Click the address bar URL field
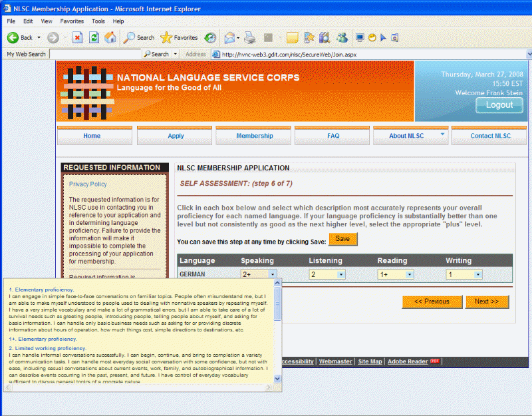 [373, 55]
